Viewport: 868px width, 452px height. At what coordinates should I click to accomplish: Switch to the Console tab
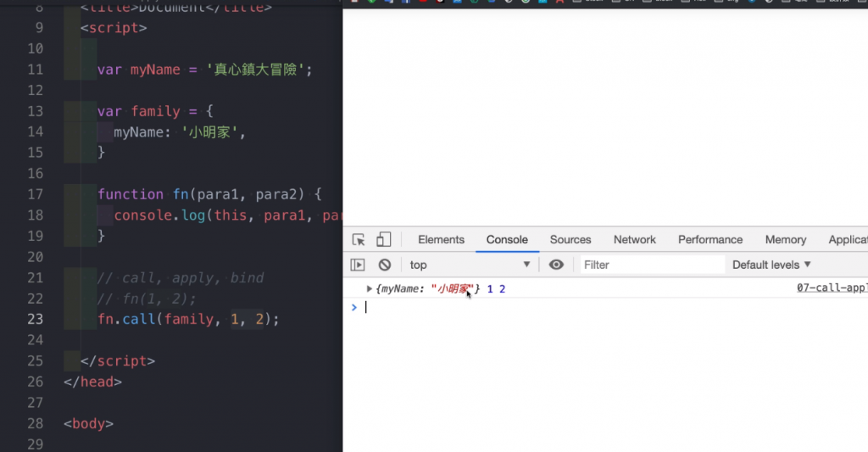pyautogui.click(x=507, y=239)
